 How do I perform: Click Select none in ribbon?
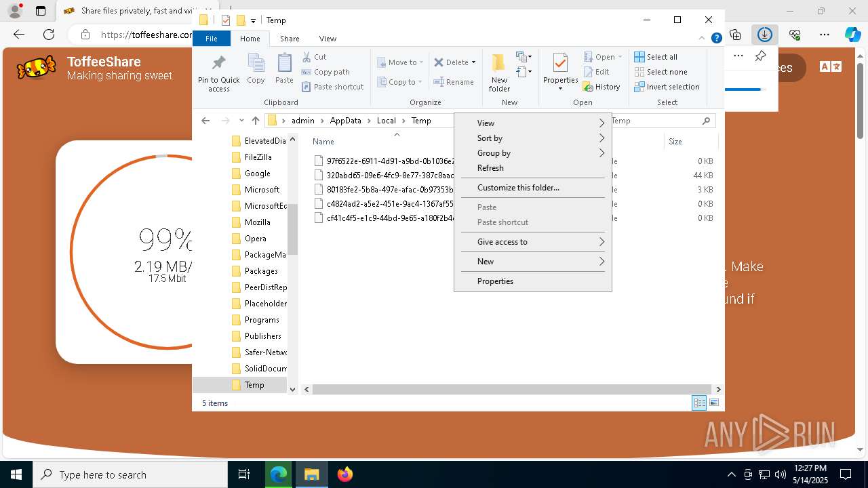[660, 72]
